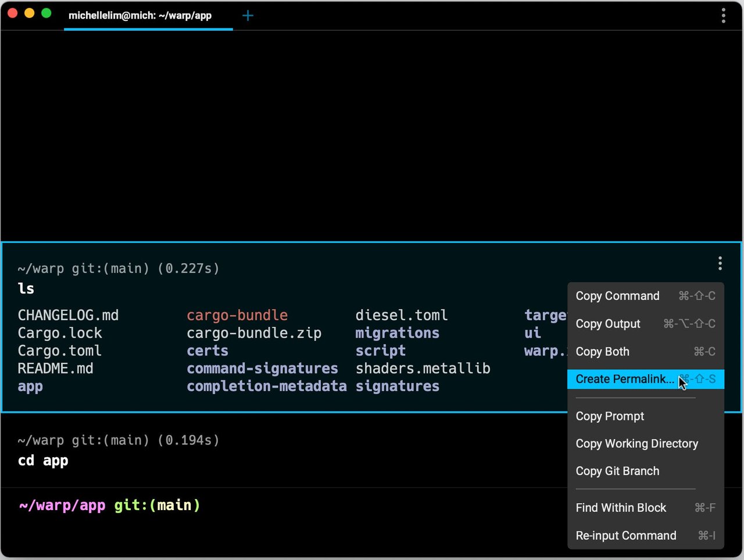Choose Find Within Block
This screenshot has height=560, width=744.
[621, 507]
